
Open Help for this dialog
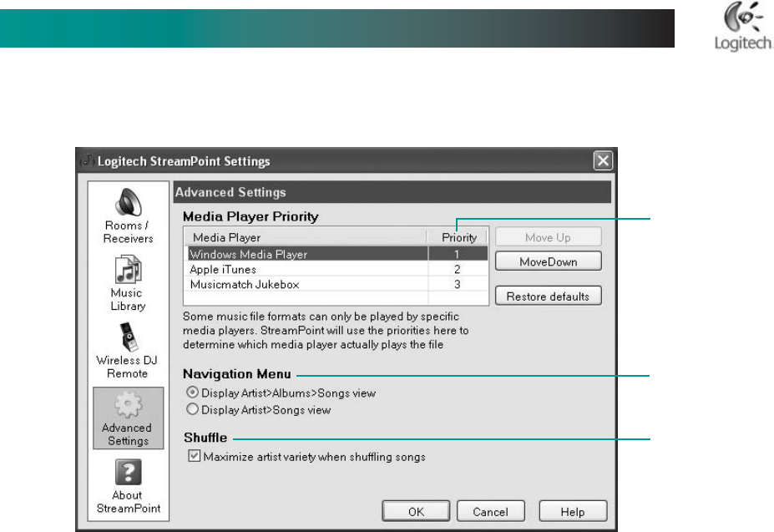point(573,511)
